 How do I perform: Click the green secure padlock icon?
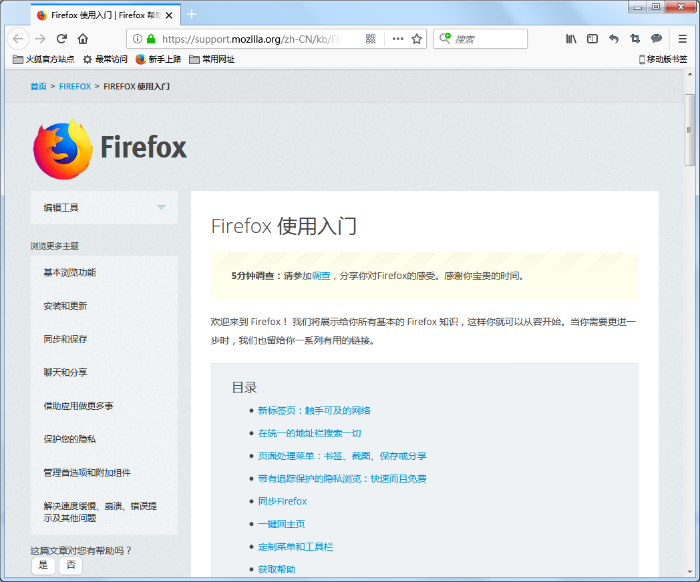[151, 39]
